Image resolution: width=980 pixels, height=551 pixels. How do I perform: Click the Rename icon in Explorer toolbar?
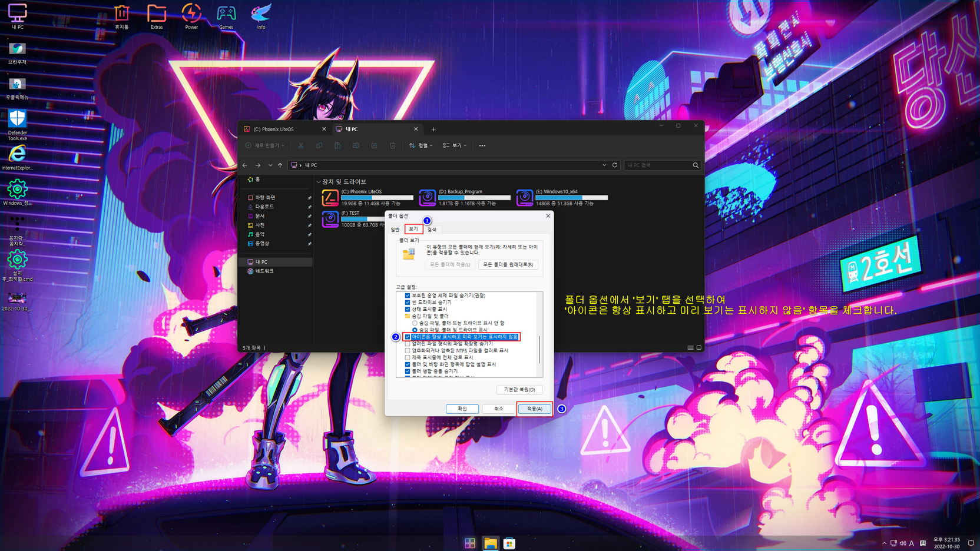click(356, 145)
